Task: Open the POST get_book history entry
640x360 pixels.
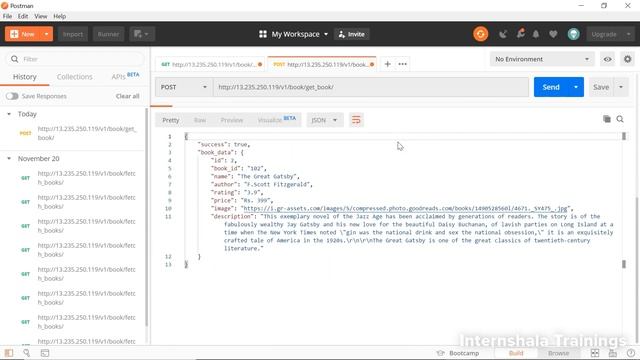Action: pos(73,133)
